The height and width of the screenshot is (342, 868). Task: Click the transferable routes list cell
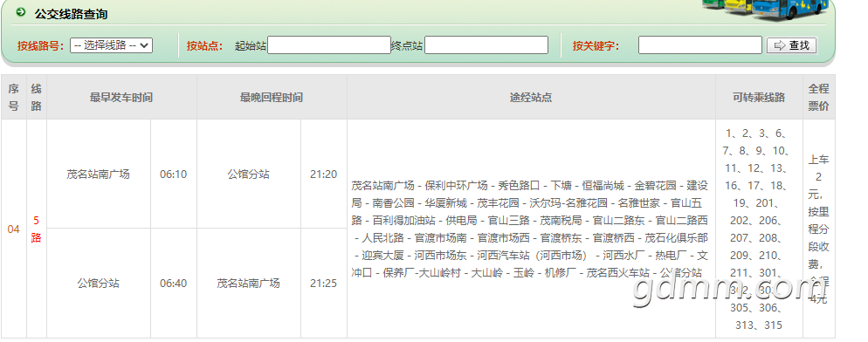pyautogui.click(x=759, y=229)
